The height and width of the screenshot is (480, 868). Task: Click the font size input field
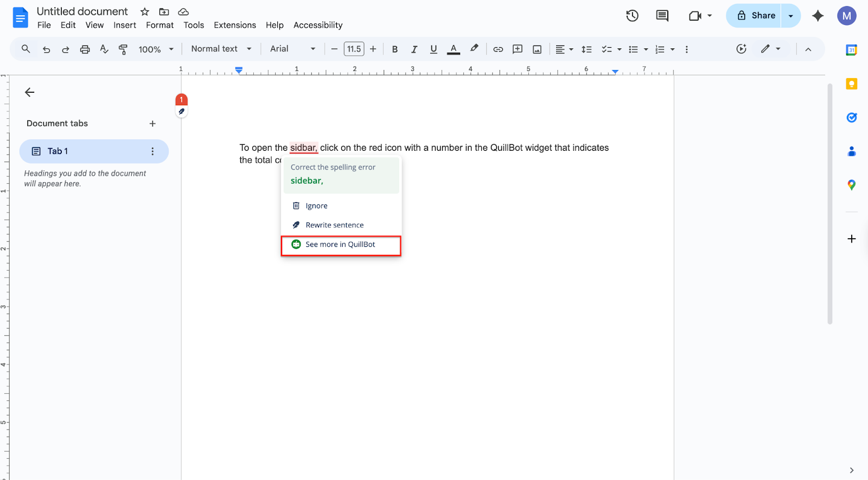click(x=354, y=49)
